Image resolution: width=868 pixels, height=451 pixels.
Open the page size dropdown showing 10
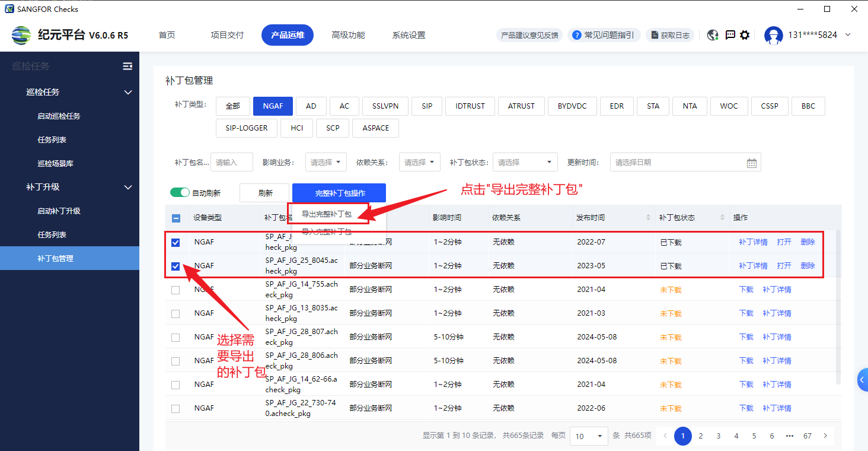[x=589, y=436]
